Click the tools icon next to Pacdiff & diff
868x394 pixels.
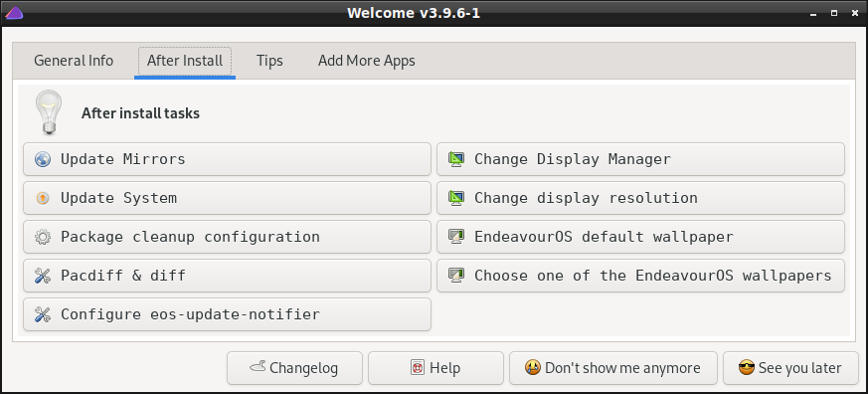pyautogui.click(x=43, y=276)
